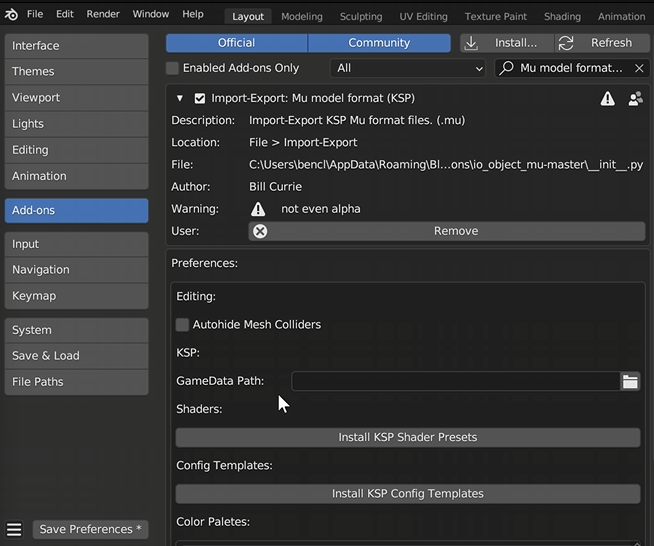This screenshot has width=654, height=546.
Task: Clear the add-on search with X icon
Action: (640, 69)
